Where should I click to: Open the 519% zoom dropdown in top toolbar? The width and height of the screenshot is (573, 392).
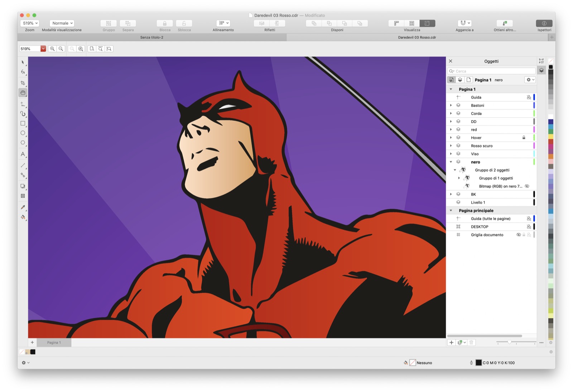click(x=30, y=23)
